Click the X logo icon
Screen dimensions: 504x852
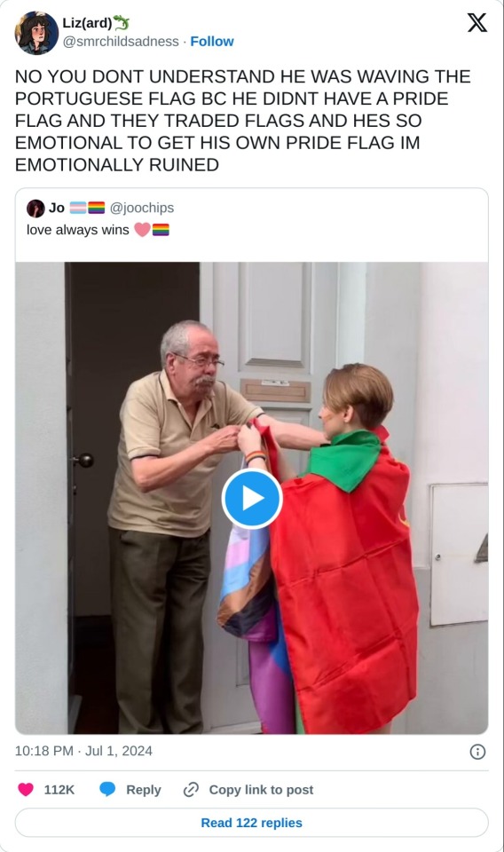[x=476, y=23]
